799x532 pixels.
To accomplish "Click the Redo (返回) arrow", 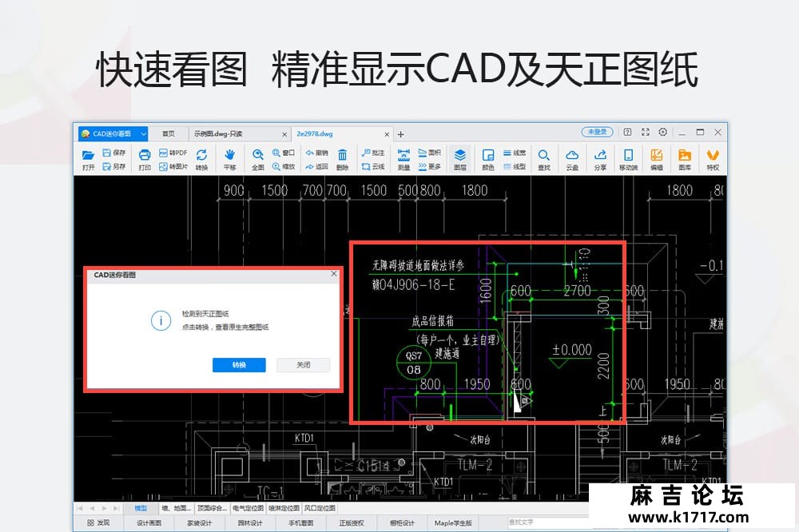I will [316, 167].
